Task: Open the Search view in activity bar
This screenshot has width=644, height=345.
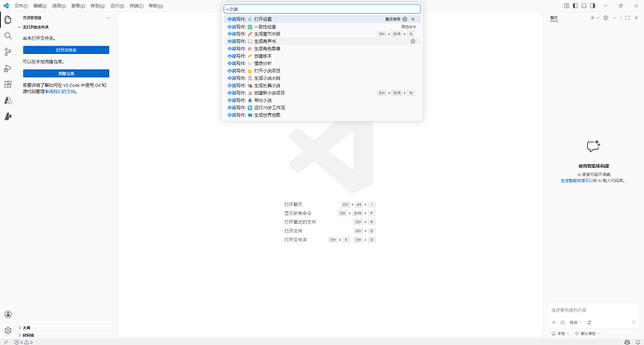Action: (7, 36)
